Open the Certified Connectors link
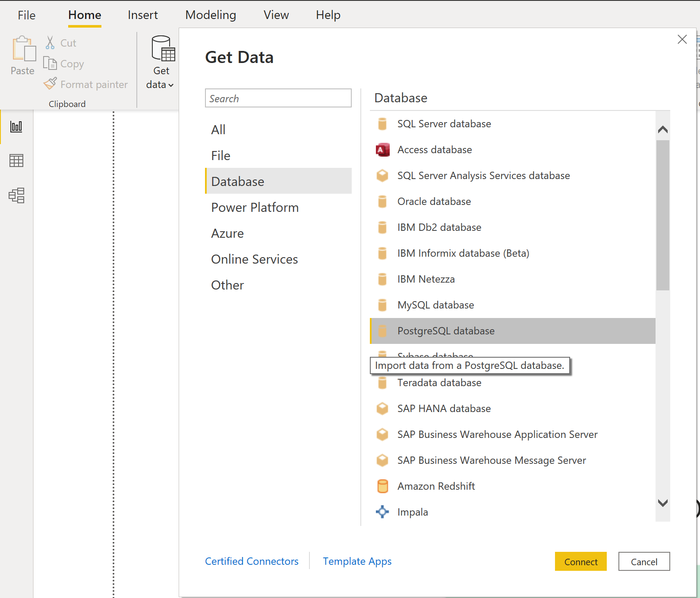This screenshot has width=700, height=598. pos(252,561)
